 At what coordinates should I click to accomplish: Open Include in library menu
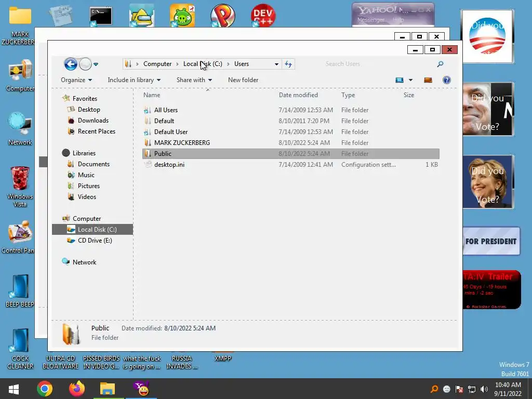pos(134,80)
